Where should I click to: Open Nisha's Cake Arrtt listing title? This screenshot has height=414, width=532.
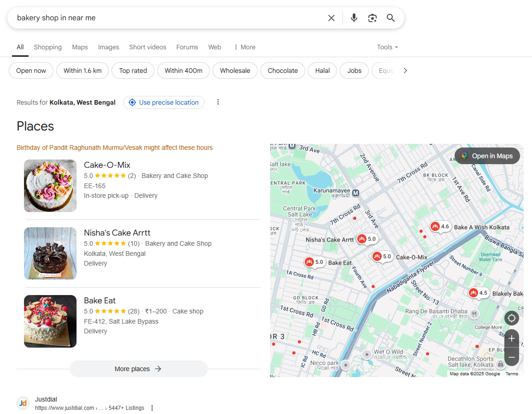point(117,233)
